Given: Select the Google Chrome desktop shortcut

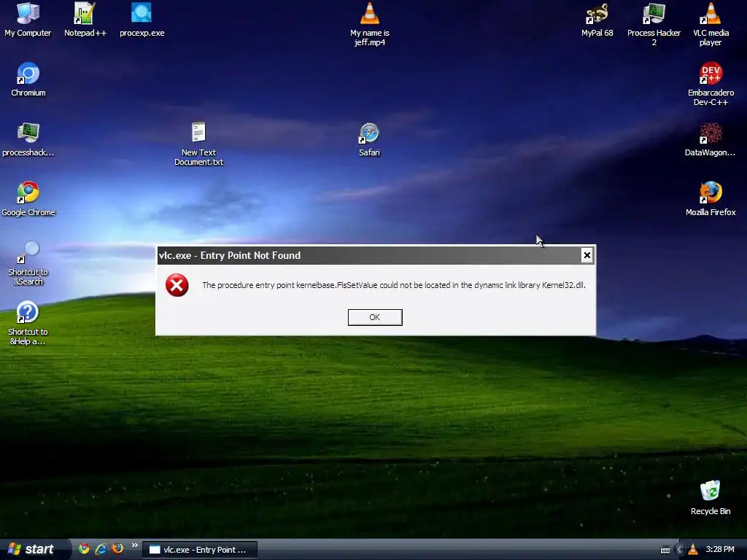Looking at the screenshot, I should [28, 199].
